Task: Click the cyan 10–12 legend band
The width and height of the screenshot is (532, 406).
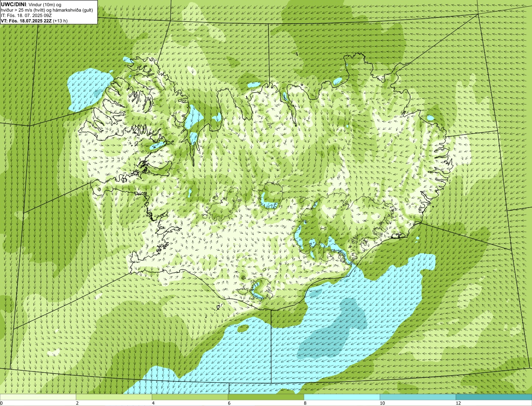Action: click(x=418, y=397)
